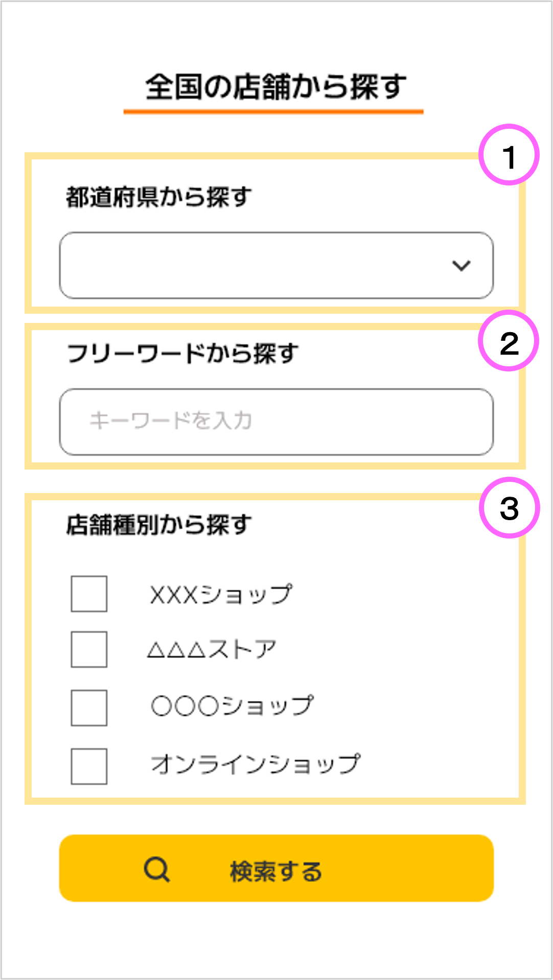Open the empty prefecture select box
The height and width of the screenshot is (980, 553).
tap(256, 266)
